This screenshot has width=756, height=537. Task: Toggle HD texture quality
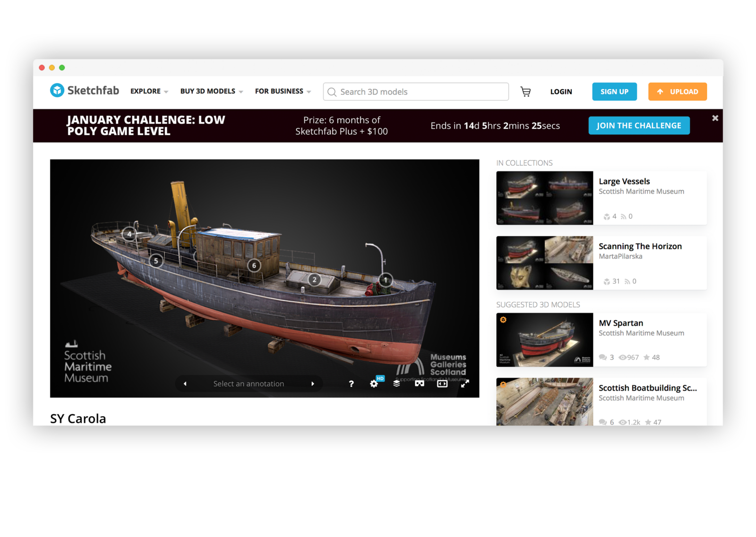379,378
